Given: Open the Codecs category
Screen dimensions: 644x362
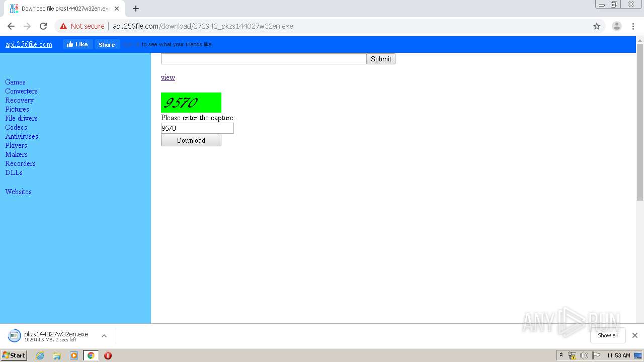Looking at the screenshot, I should coord(16,127).
